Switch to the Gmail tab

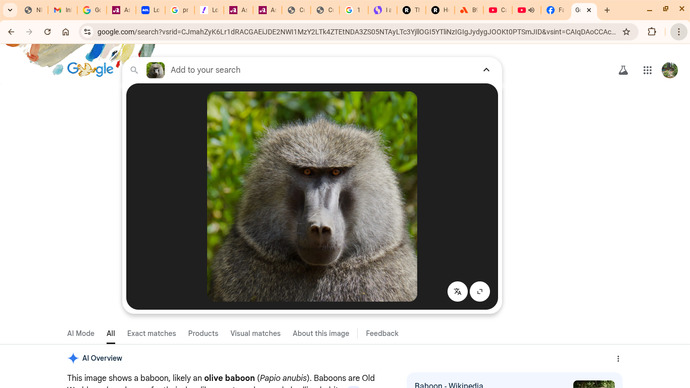tap(62, 10)
